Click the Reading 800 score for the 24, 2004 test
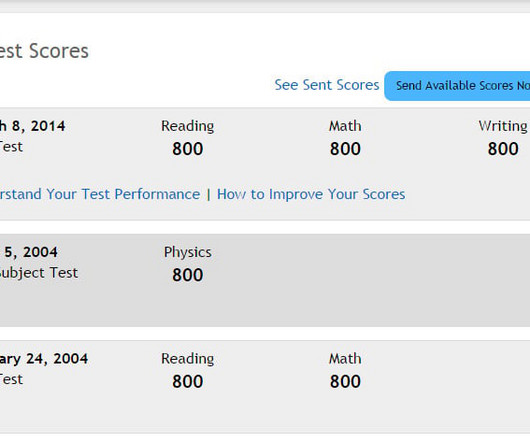The image size is (530, 442). pos(188,382)
